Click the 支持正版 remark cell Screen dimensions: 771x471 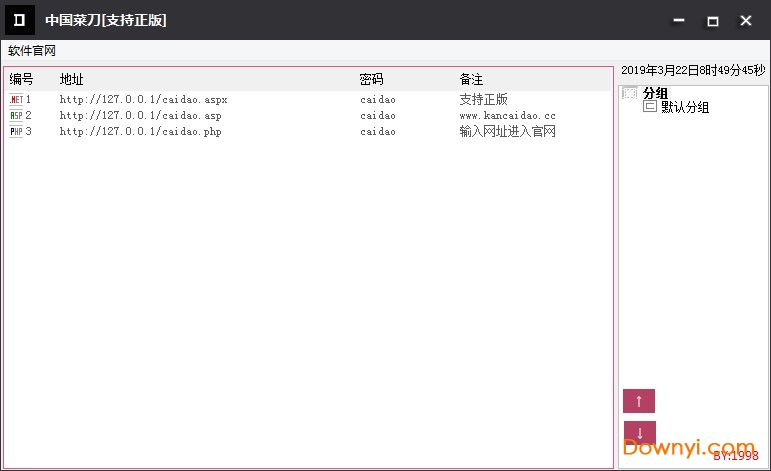coord(483,99)
